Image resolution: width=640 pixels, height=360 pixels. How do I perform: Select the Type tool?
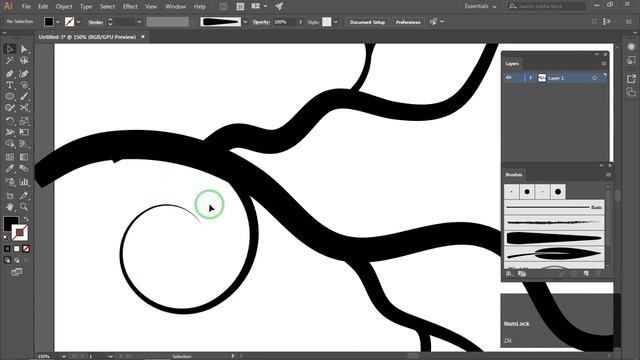coord(10,85)
